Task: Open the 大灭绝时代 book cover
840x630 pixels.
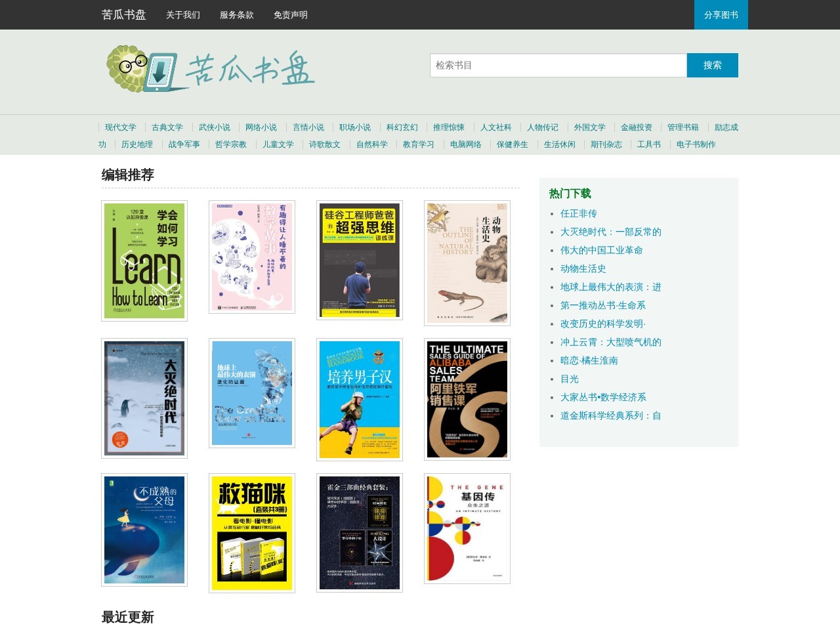Action: pyautogui.click(x=144, y=398)
